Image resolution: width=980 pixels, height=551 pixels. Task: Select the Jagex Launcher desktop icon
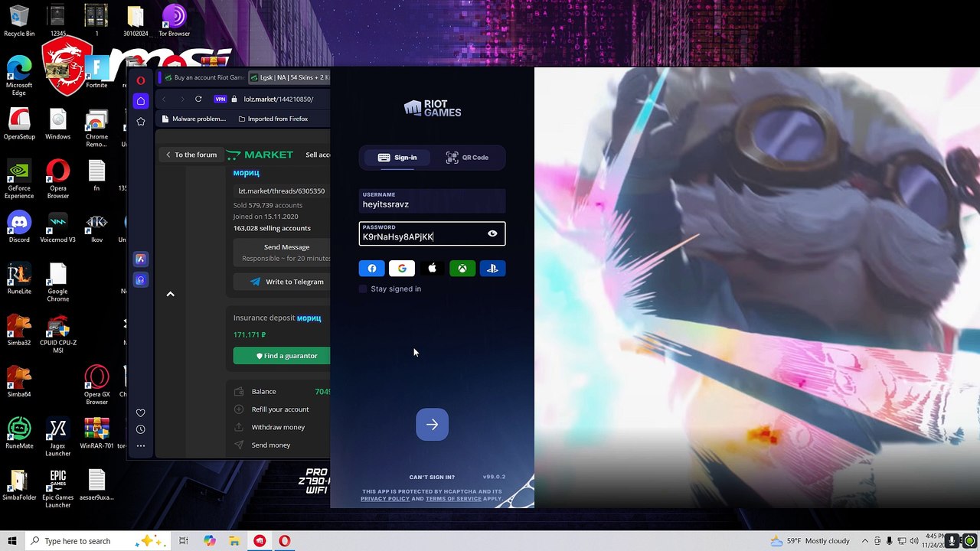click(57, 437)
